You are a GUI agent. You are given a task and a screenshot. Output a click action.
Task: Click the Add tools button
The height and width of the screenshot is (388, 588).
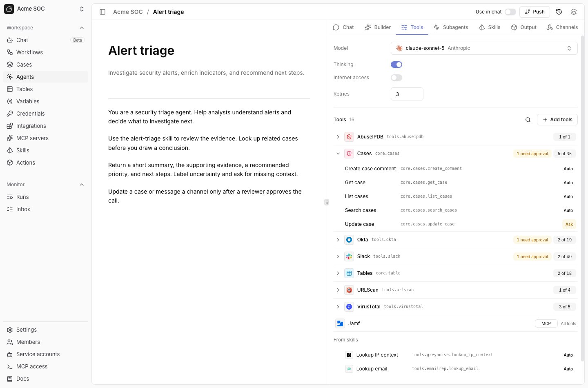tap(557, 120)
